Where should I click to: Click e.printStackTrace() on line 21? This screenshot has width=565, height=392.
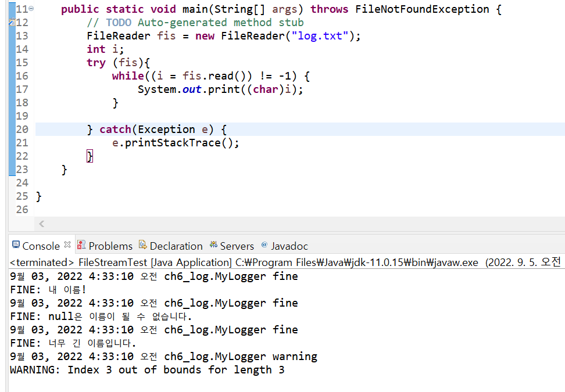tap(176, 143)
